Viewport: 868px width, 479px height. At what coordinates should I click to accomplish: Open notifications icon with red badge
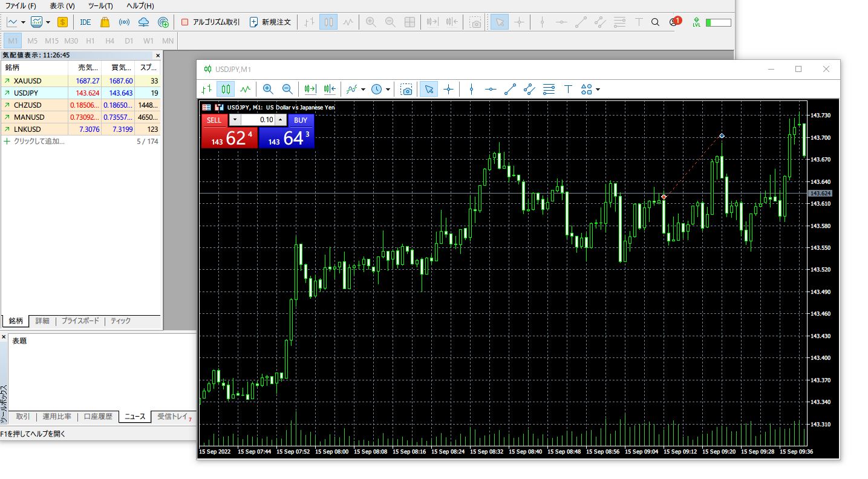click(674, 22)
